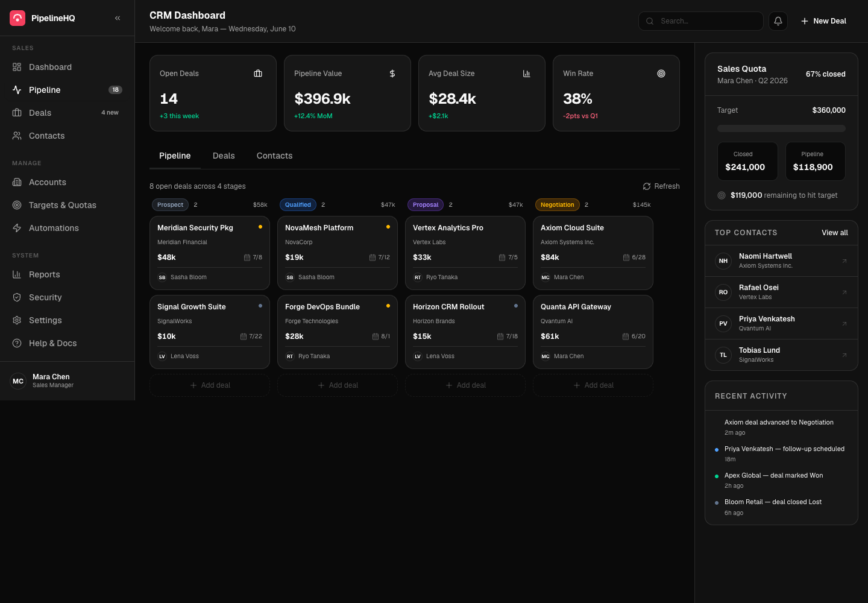Switch to the Deals tab

pyautogui.click(x=224, y=156)
